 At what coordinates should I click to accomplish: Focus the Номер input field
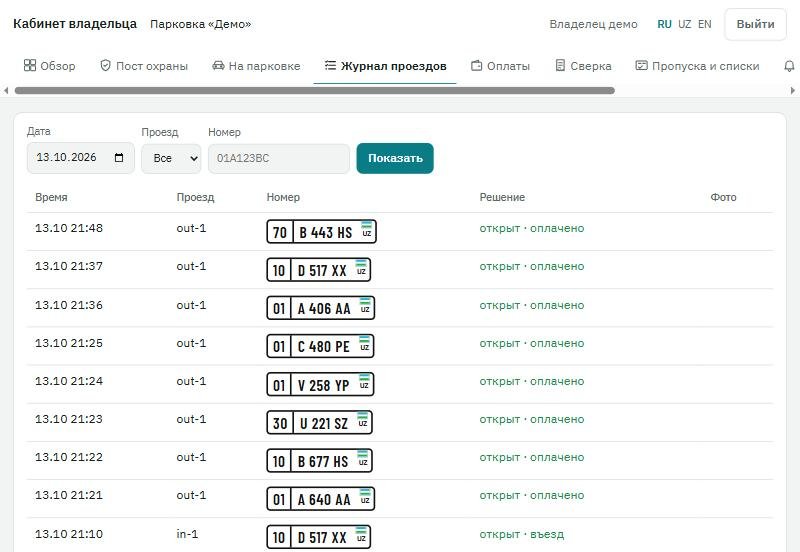279,158
